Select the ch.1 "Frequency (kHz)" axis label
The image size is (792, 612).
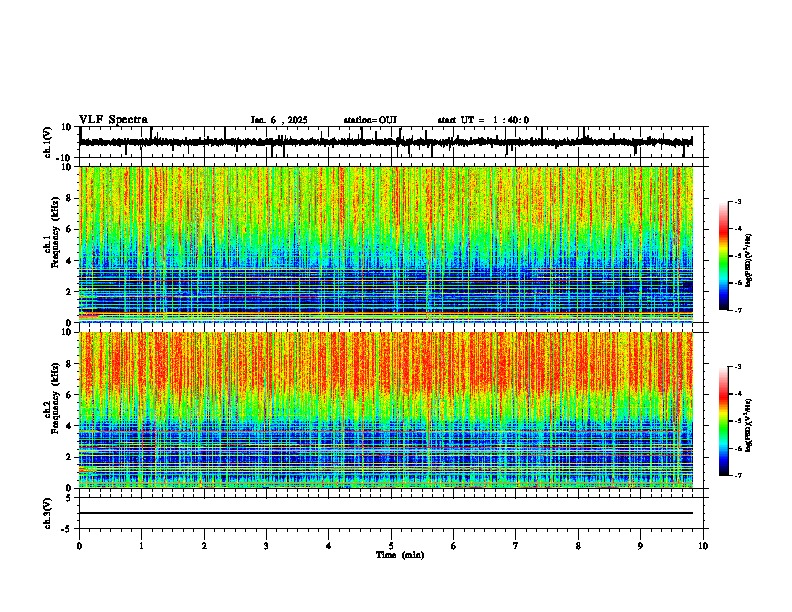point(55,232)
